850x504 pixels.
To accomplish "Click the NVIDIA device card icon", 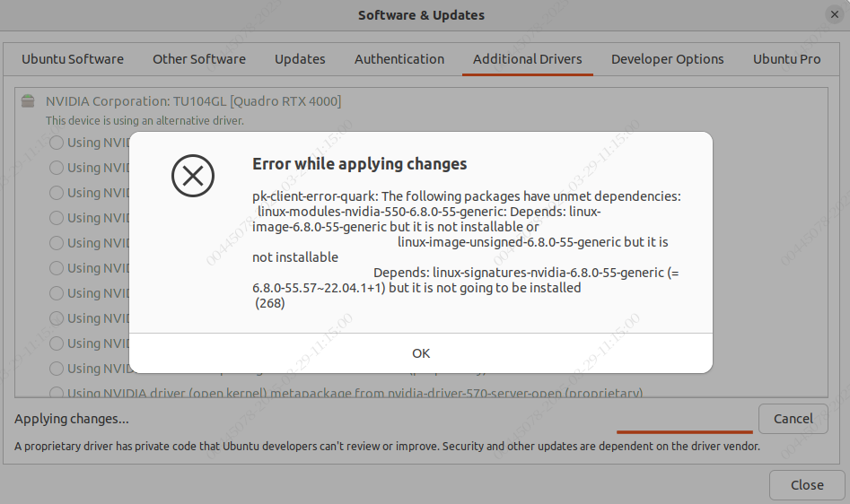I will point(28,101).
